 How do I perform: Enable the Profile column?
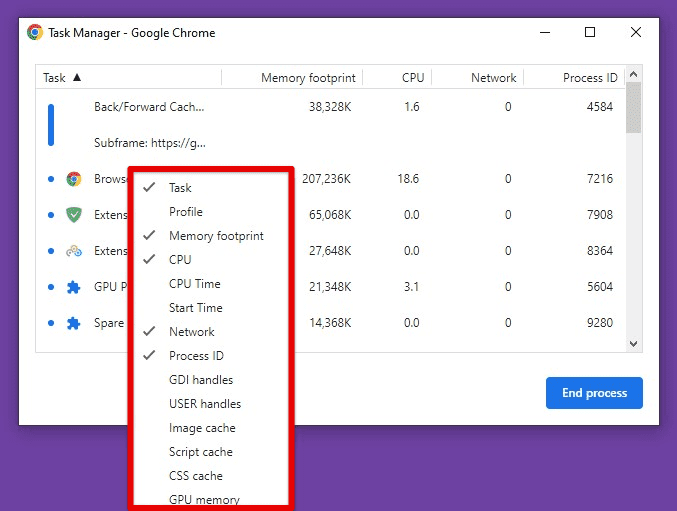coord(211,212)
